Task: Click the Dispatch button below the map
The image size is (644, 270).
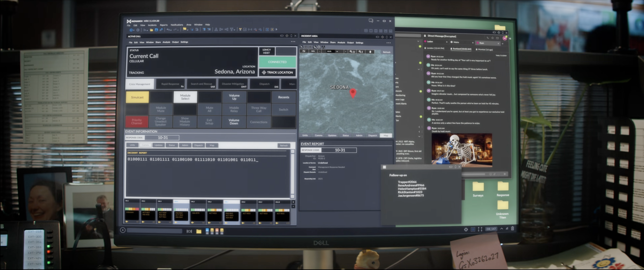Action: [372, 135]
